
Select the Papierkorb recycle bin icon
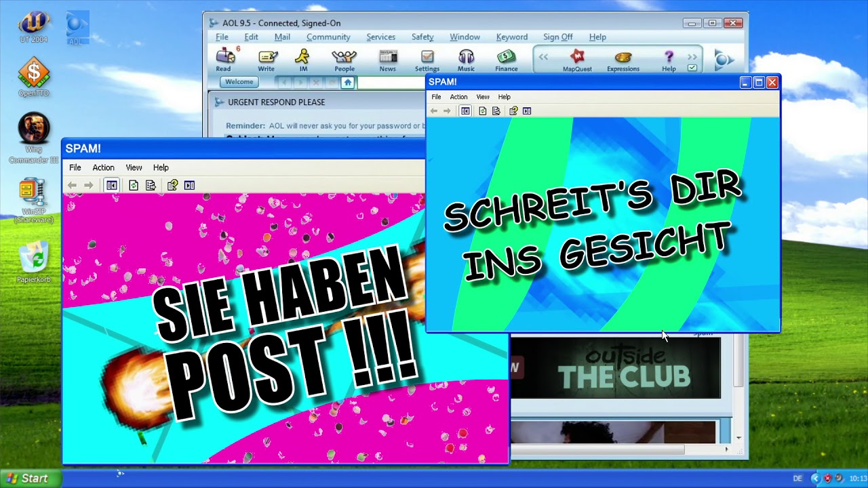pos(34,262)
